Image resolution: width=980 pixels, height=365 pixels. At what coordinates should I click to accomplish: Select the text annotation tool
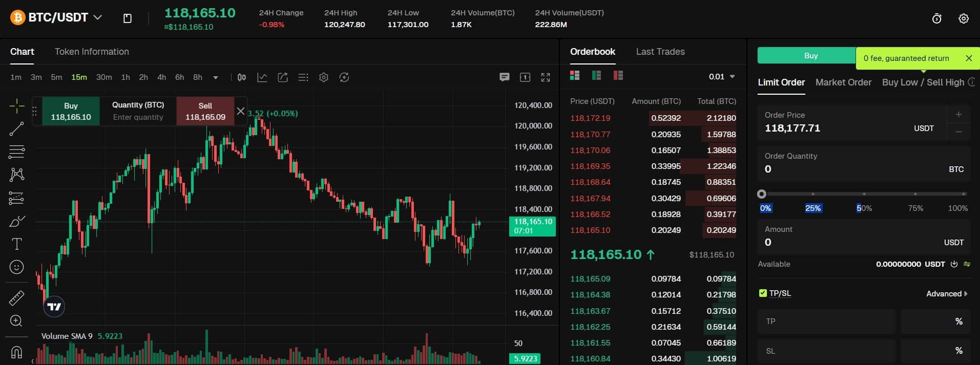[17, 244]
